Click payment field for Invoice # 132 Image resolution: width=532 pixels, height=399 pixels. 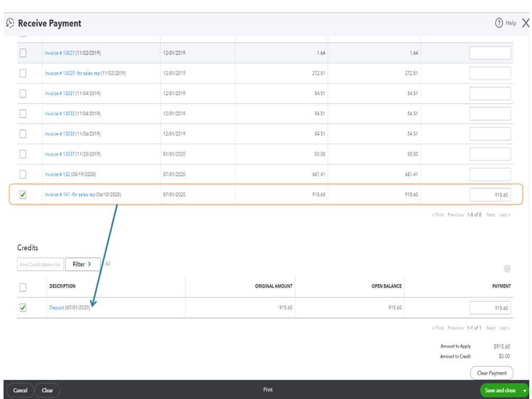click(x=490, y=174)
